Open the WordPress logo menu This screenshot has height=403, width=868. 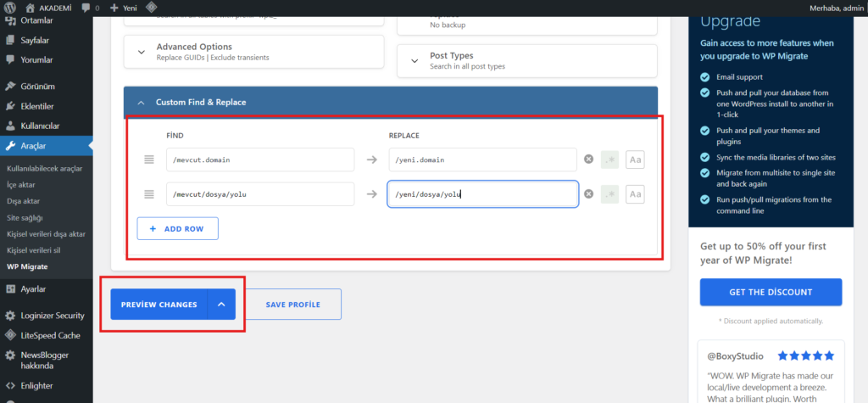click(x=10, y=8)
